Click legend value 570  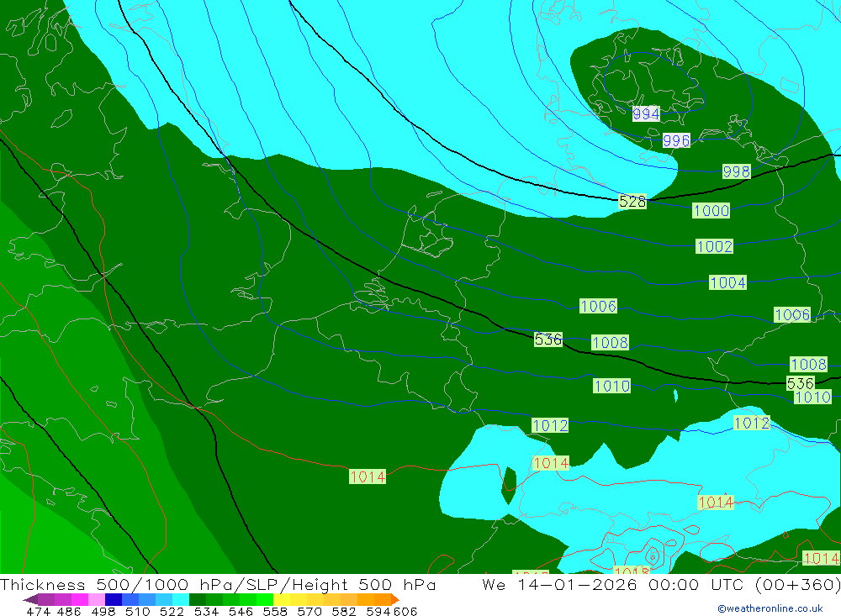pyautogui.click(x=309, y=611)
